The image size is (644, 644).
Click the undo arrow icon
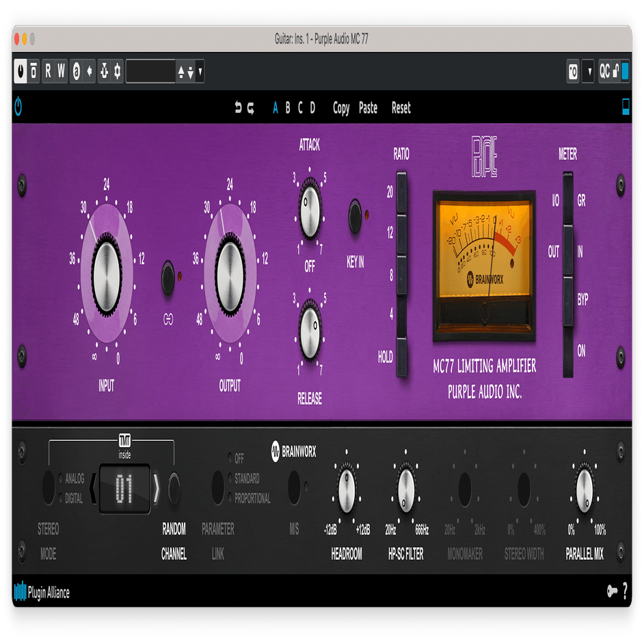238,107
